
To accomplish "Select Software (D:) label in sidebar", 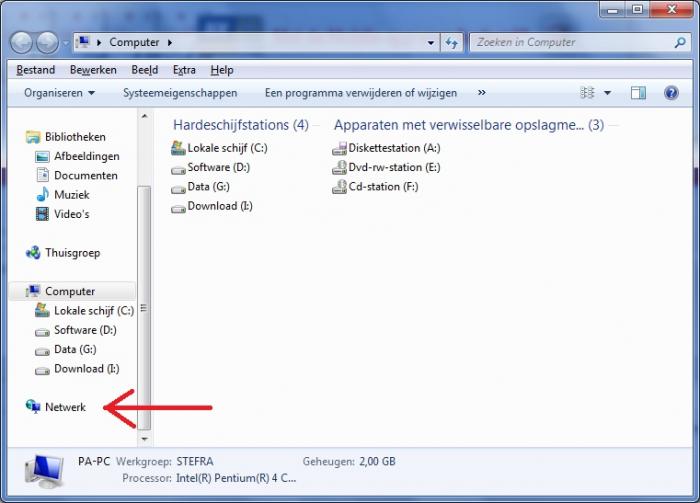I will click(85, 330).
